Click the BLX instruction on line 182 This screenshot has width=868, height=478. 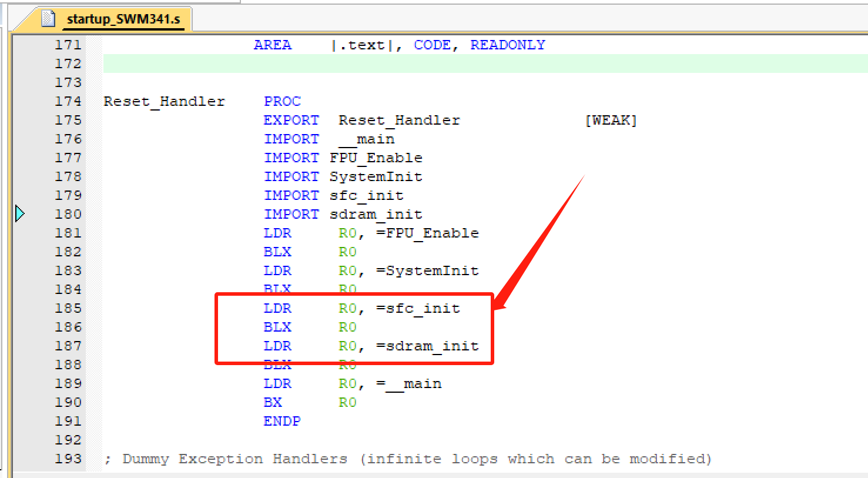[277, 252]
